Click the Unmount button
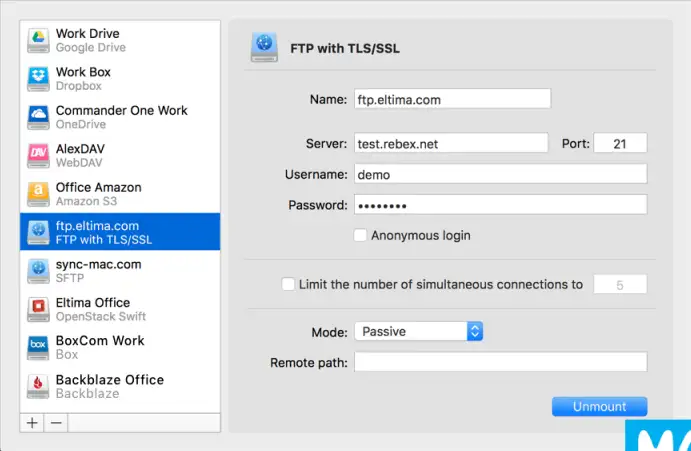This screenshot has width=691, height=451. [599, 406]
